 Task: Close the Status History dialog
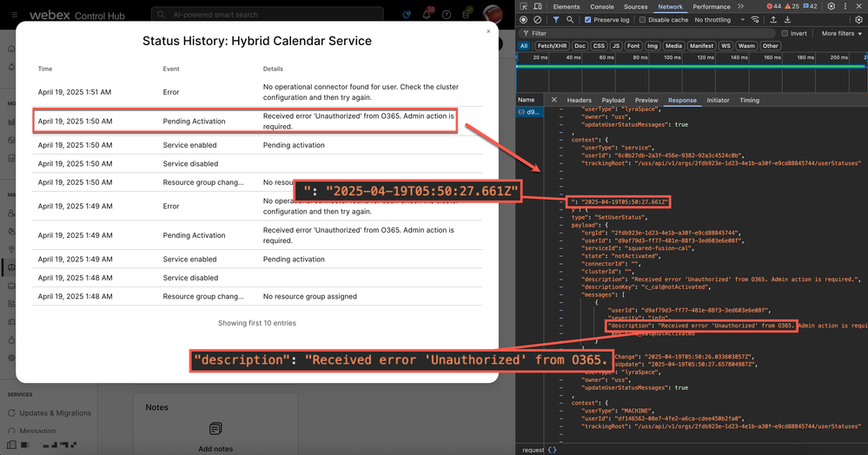488,31
